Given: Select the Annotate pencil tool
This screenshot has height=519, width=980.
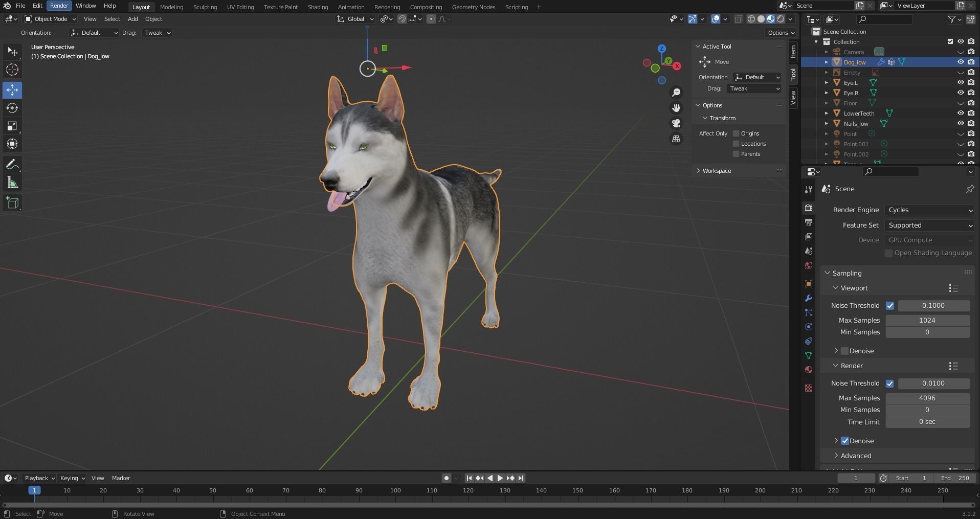Looking at the screenshot, I should [12, 165].
